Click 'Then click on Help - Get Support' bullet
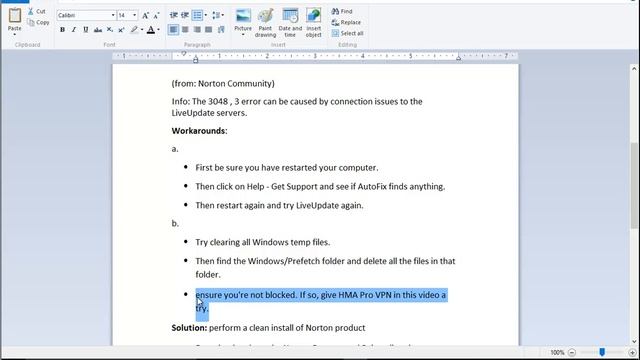 pyautogui.click(x=320, y=187)
